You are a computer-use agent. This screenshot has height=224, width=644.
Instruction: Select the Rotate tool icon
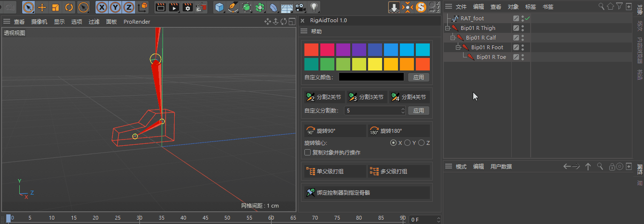click(69, 7)
